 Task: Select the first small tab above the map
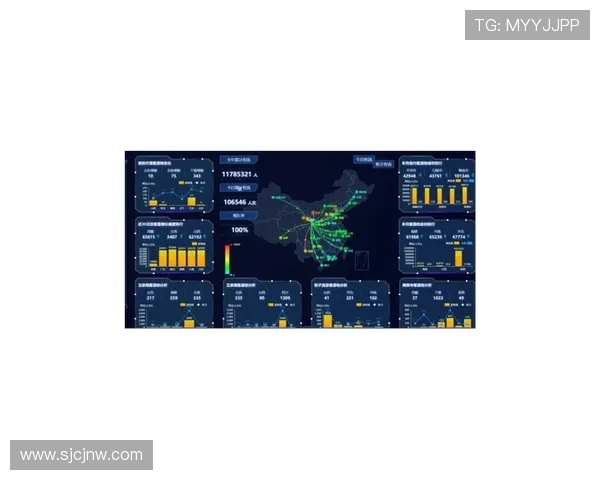pos(363,158)
